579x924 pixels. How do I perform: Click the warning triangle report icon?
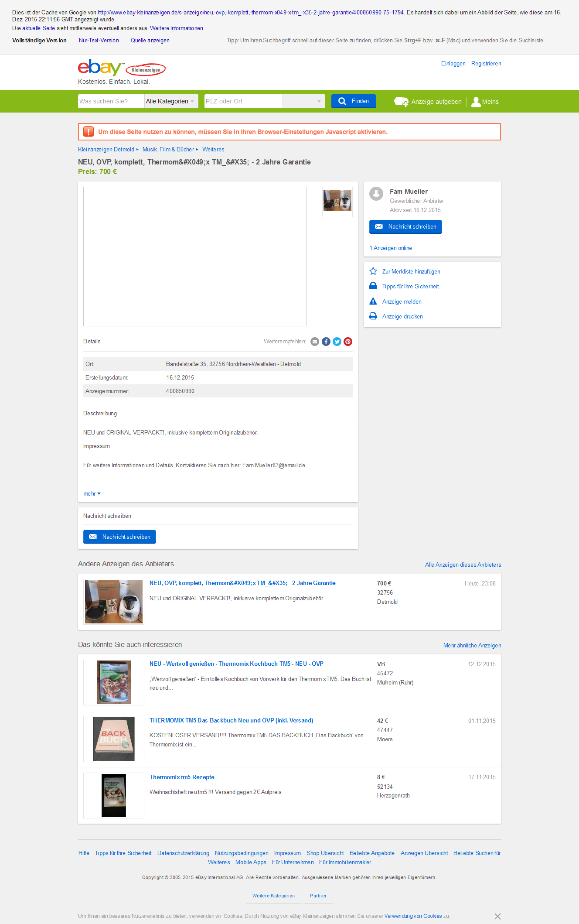[x=373, y=301]
